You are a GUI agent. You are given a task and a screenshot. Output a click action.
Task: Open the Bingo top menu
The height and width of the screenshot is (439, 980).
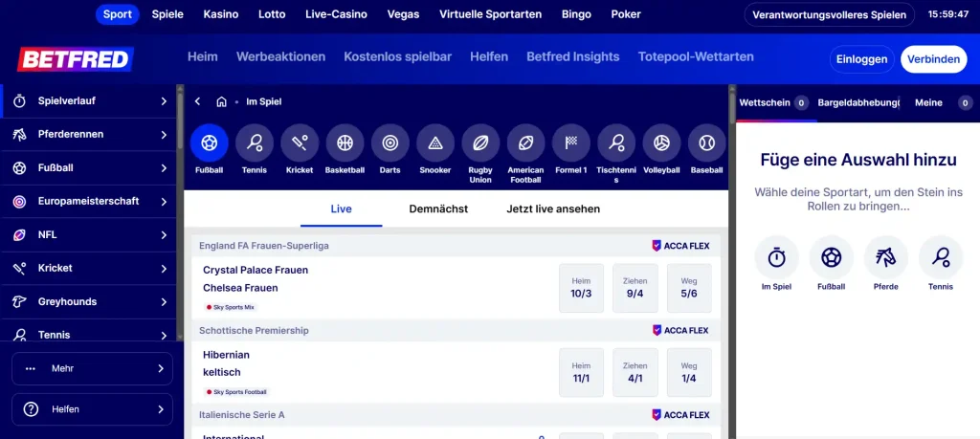tap(576, 14)
